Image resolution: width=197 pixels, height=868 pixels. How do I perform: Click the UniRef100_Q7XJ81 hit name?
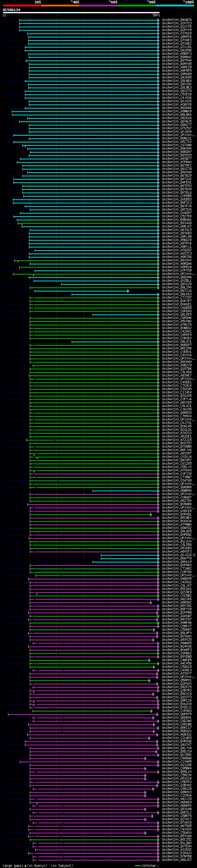pyautogui.click(x=177, y=47)
